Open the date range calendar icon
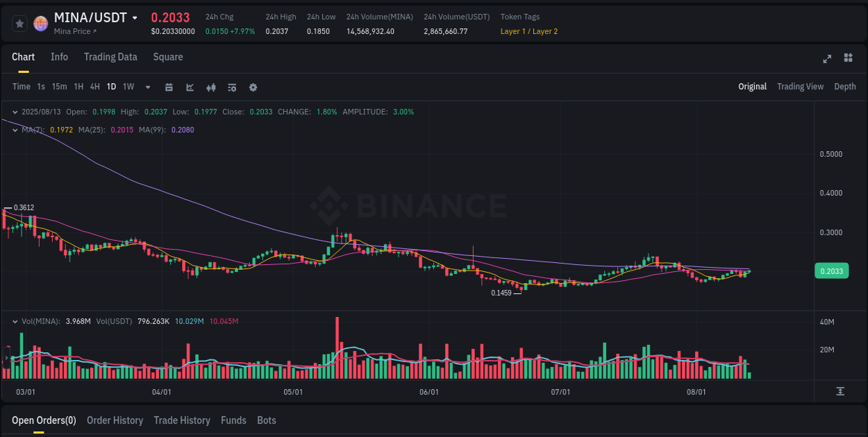 click(x=169, y=87)
